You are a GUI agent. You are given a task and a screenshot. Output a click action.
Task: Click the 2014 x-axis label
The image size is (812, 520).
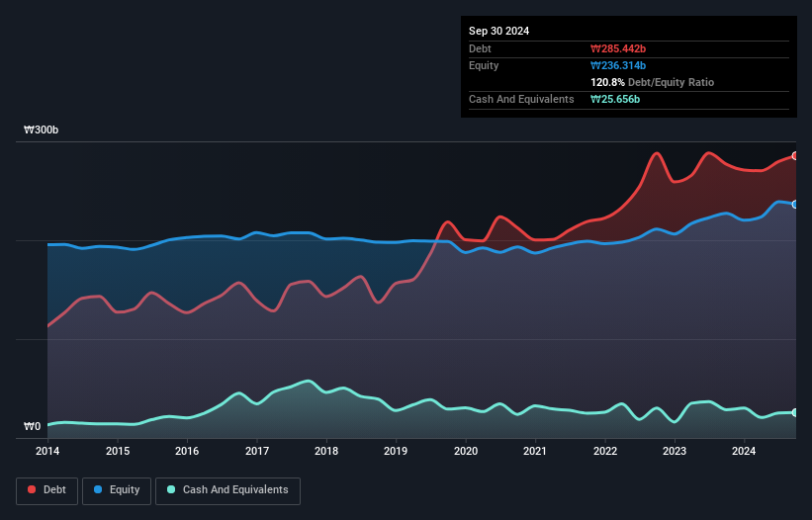point(47,451)
